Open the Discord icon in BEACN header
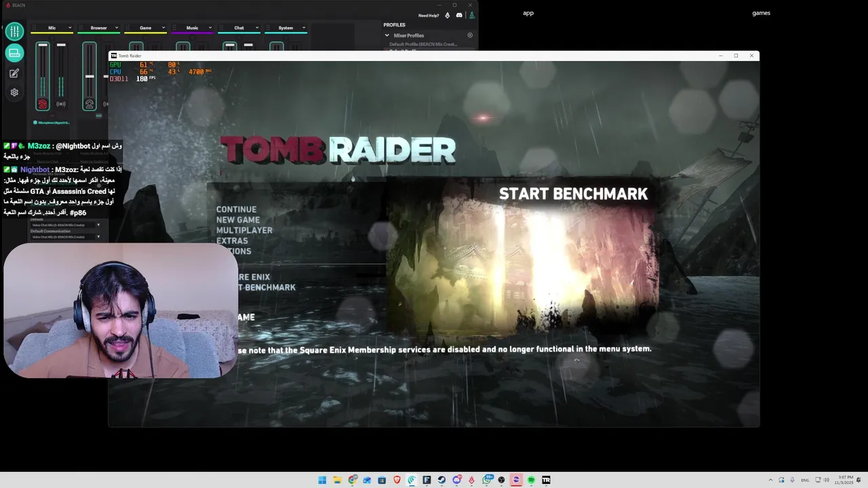This screenshot has height=488, width=868. click(x=459, y=15)
